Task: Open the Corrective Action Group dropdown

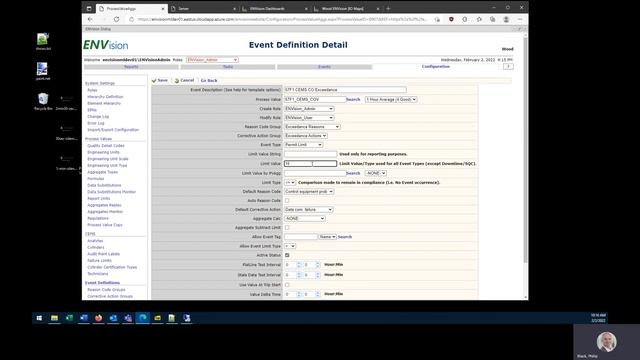Action: click(x=306, y=136)
